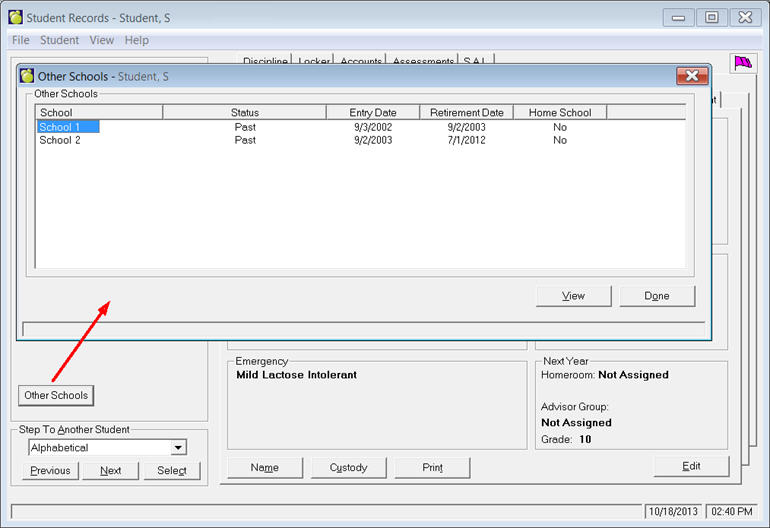Click the Retirement Date column header
The image size is (770, 528).
point(466,113)
